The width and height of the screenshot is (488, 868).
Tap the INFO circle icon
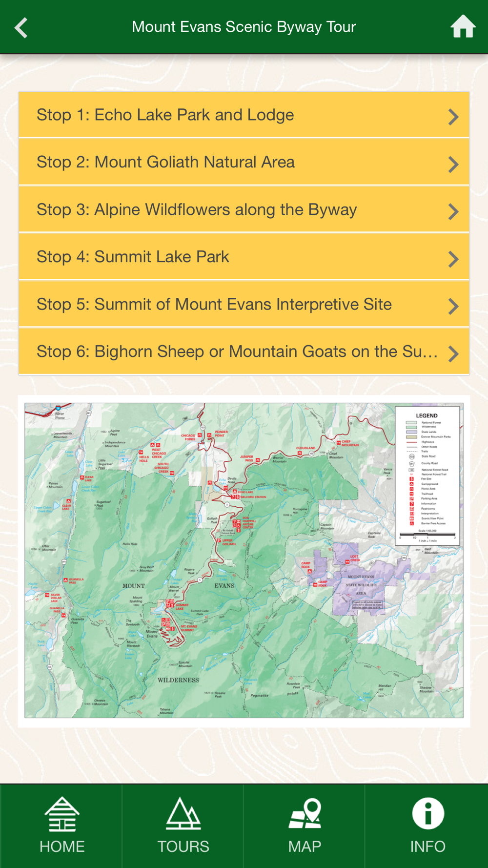pos(428,814)
